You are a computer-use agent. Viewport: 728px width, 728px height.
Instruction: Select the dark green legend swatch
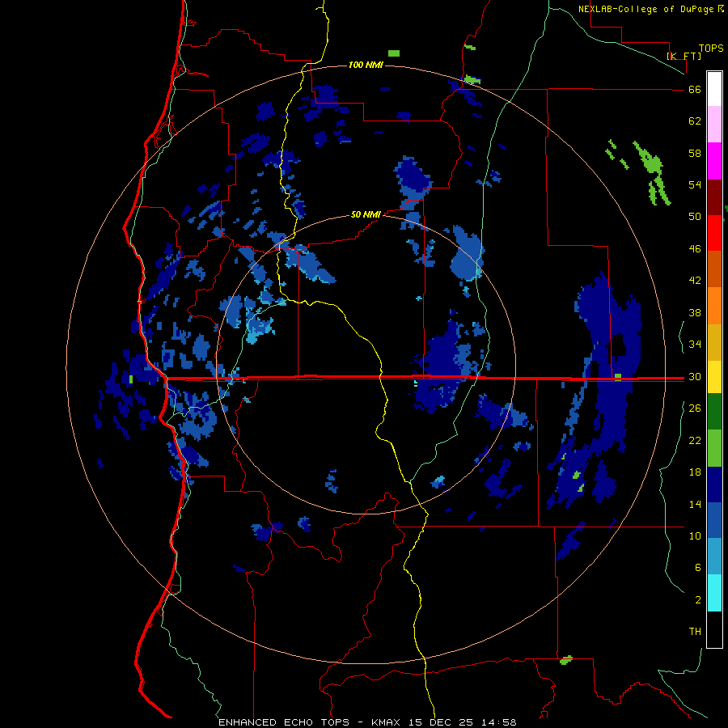coord(714,412)
